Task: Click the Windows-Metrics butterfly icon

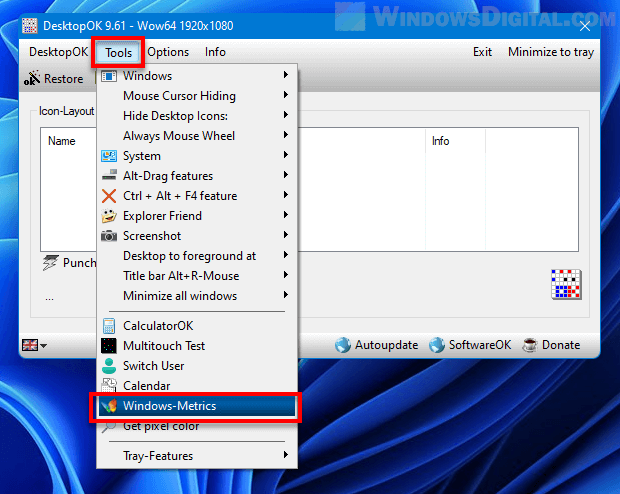Action: tap(109, 405)
